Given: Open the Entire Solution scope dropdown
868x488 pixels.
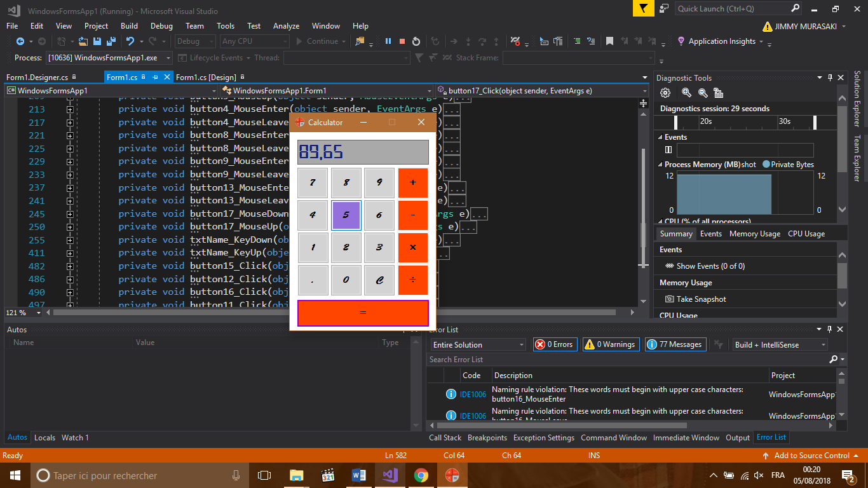Looking at the screenshot, I should (478, 344).
